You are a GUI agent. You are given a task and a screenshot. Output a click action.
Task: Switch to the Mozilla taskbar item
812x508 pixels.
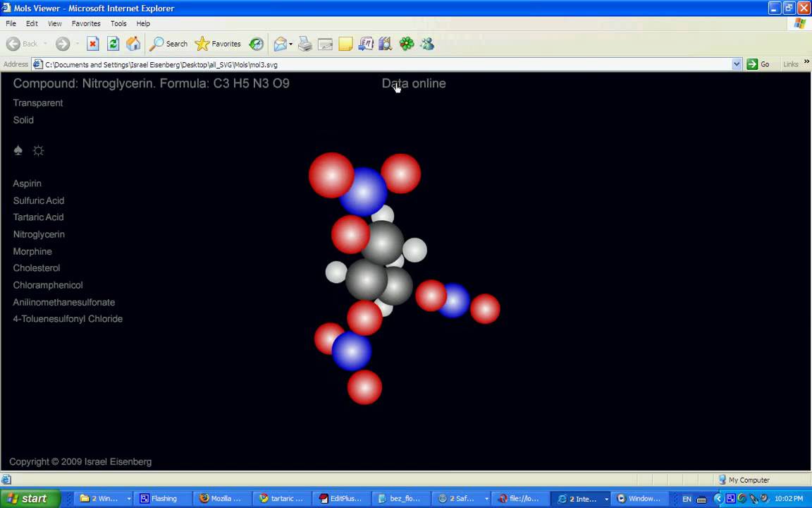[223, 499]
